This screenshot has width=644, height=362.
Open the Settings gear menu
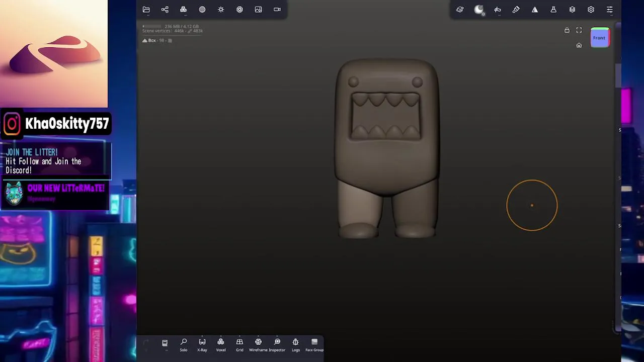tap(591, 10)
